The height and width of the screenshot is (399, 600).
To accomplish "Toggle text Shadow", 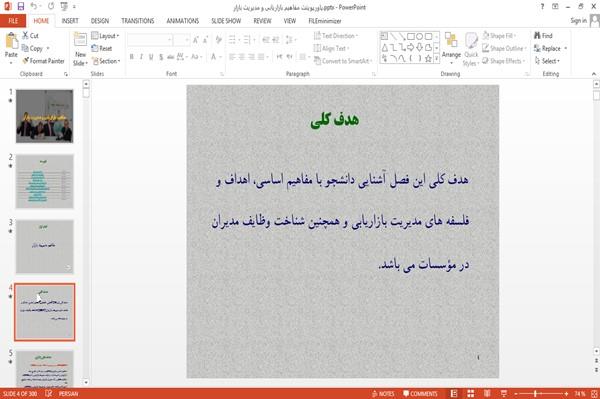I will click(x=161, y=57).
